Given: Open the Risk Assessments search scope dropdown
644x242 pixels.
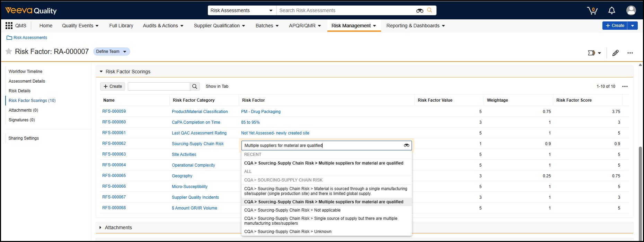Looking at the screenshot, I should tap(242, 10).
